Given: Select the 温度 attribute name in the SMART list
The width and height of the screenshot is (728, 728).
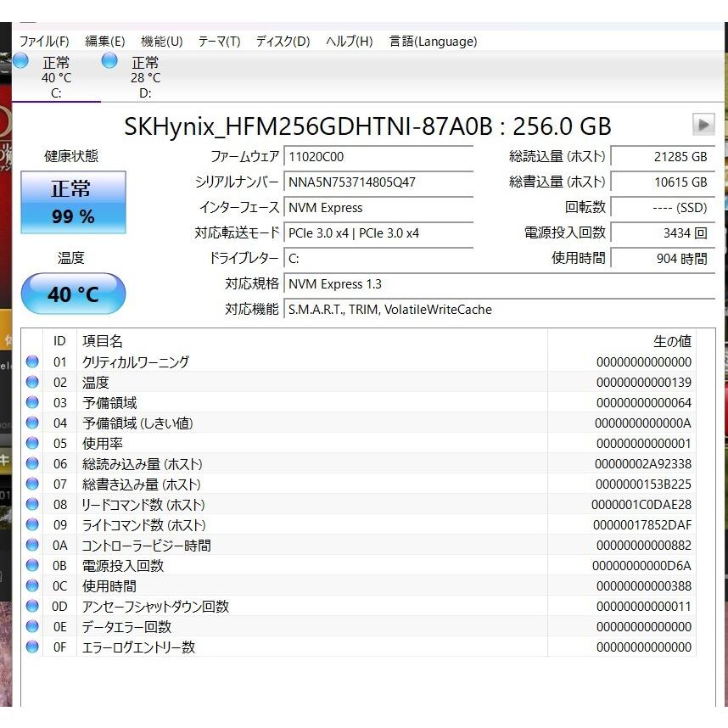Looking at the screenshot, I should (96, 382).
